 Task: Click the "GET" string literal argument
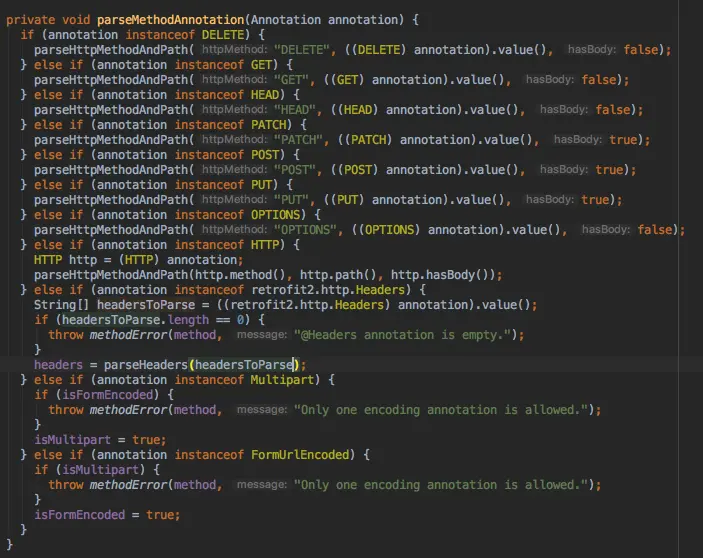[x=291, y=80]
